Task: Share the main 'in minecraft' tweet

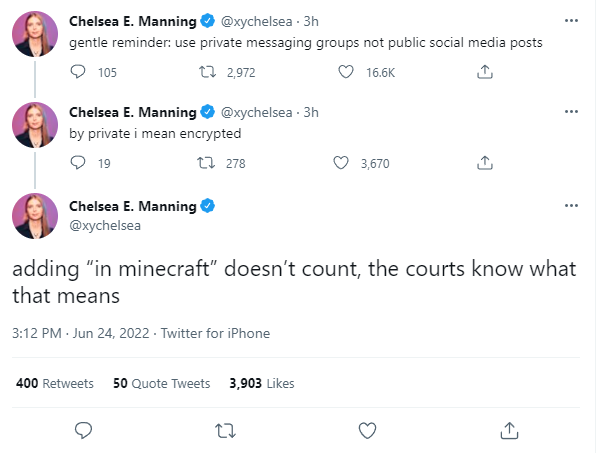Action: [x=509, y=430]
